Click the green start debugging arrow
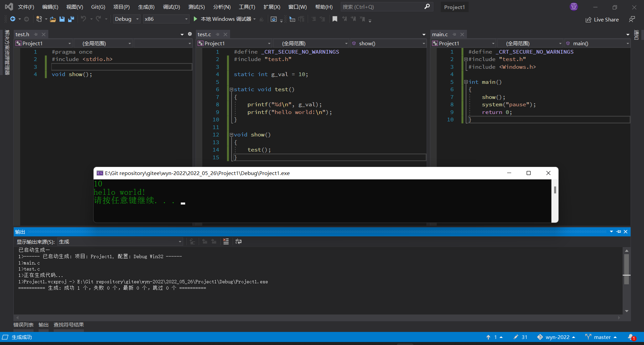 [x=196, y=19]
